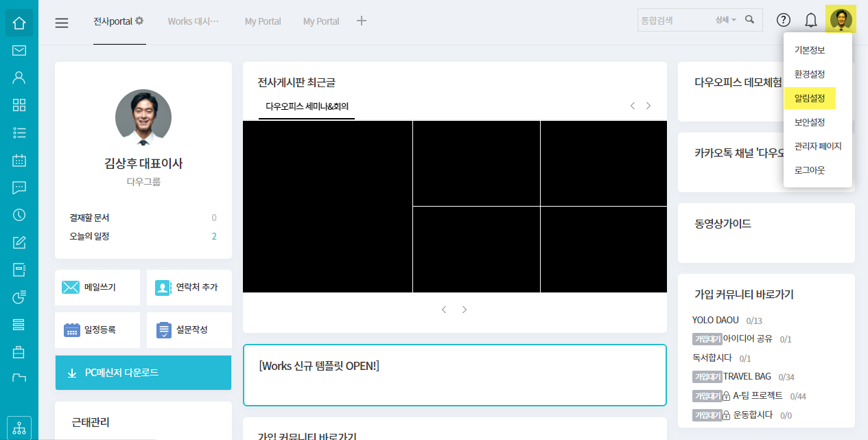
Task: Open the organization chart icon at sidebar bottom
Action: point(19,428)
